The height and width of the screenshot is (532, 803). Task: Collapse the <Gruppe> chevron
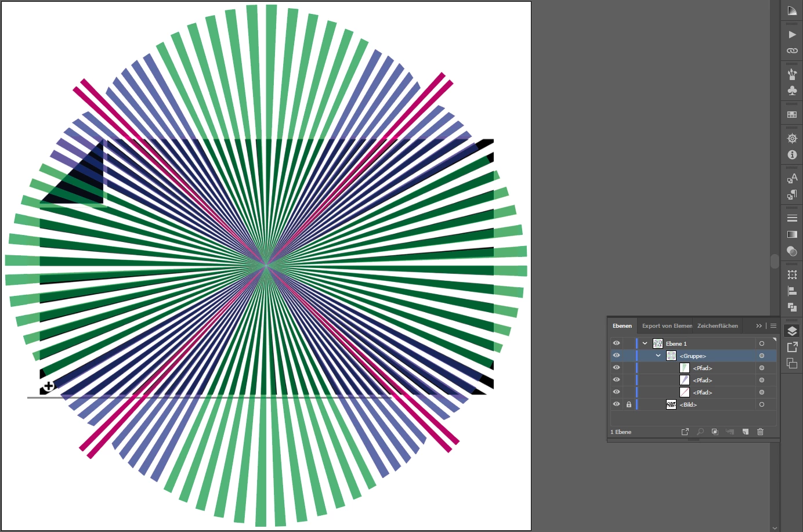tap(658, 356)
